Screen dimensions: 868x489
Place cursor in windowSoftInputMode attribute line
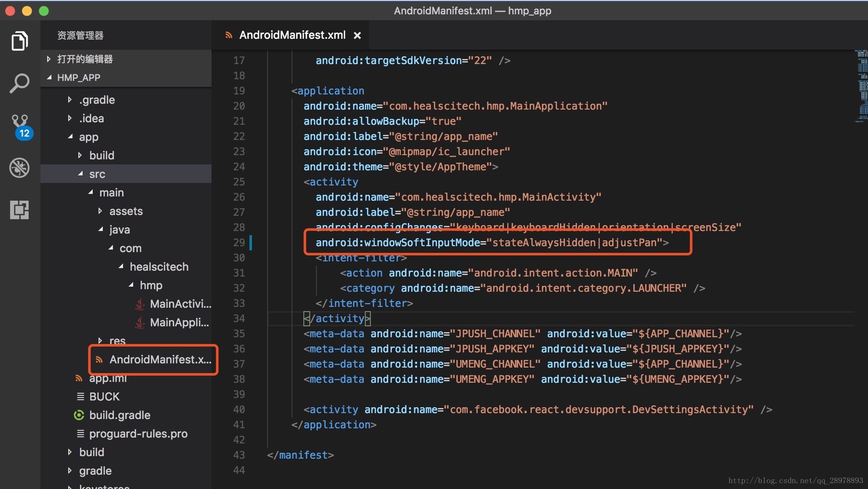[492, 243]
